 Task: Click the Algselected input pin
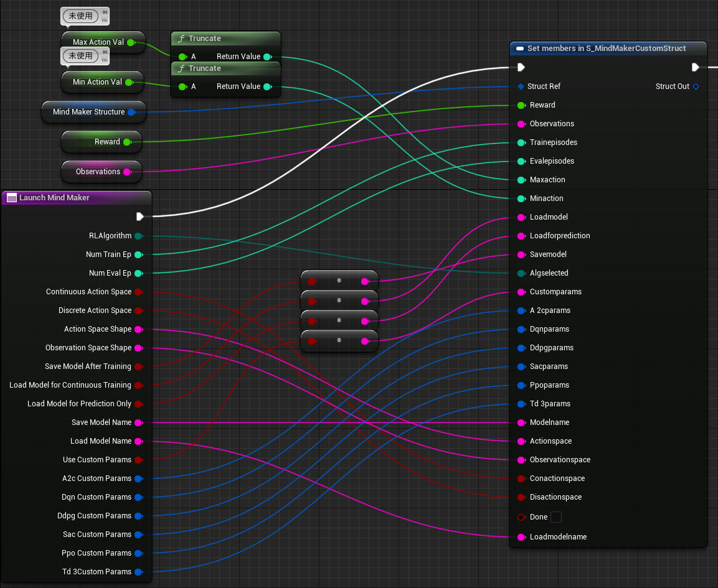coord(521,273)
